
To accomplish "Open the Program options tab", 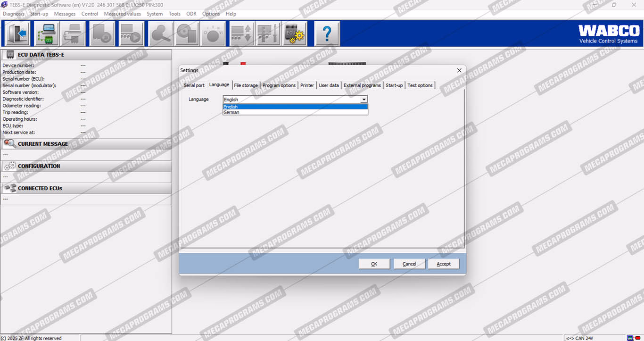I will pyautogui.click(x=279, y=85).
